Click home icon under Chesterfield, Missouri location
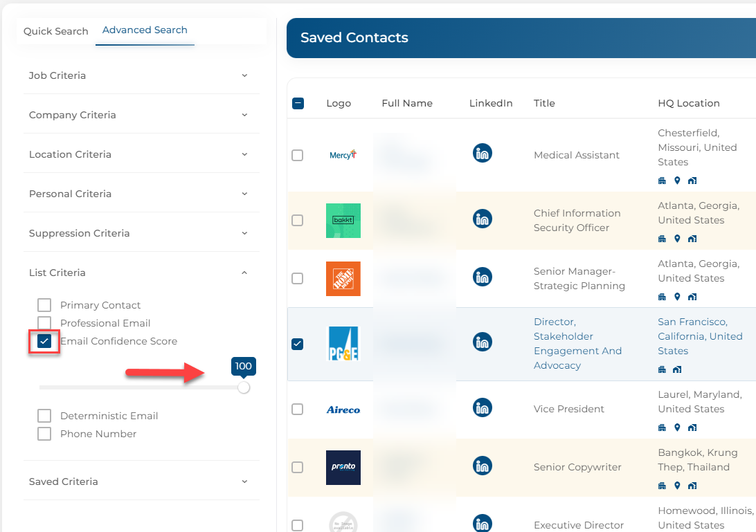The image size is (756, 532). point(692,181)
